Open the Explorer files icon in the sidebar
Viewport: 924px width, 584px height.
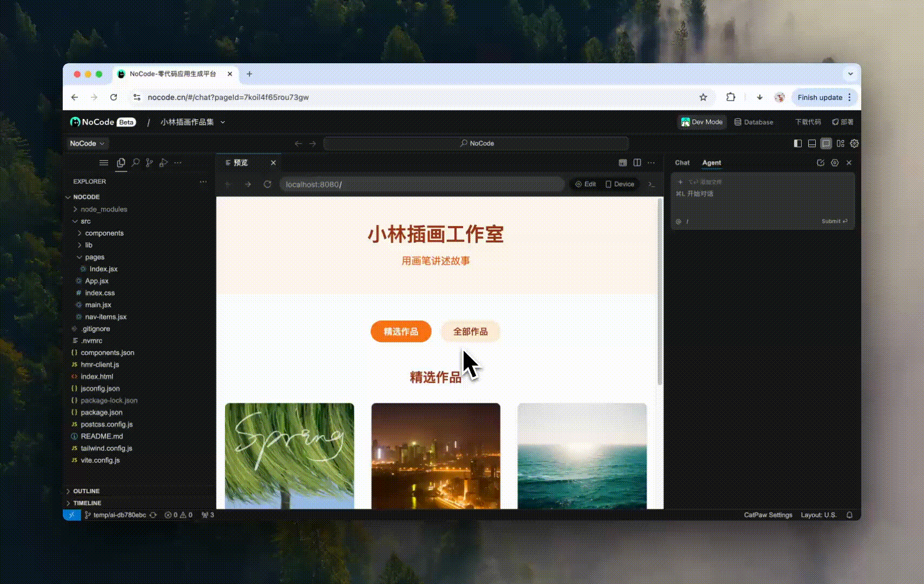click(121, 163)
